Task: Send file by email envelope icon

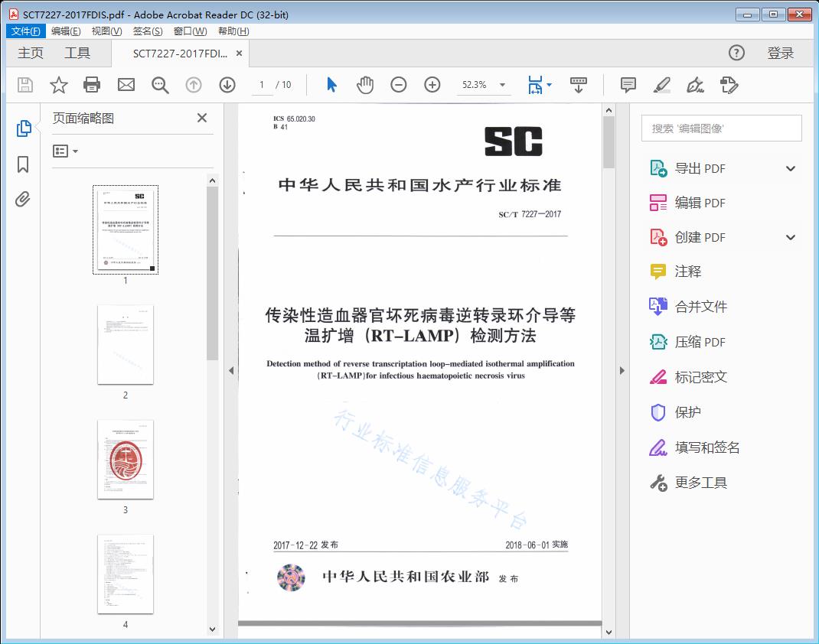Action: [x=126, y=85]
